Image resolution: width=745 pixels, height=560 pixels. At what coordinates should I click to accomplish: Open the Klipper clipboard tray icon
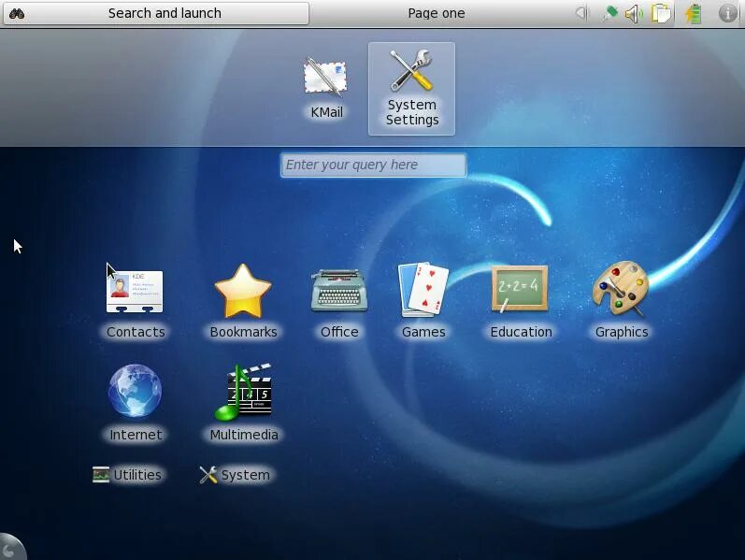[661, 13]
